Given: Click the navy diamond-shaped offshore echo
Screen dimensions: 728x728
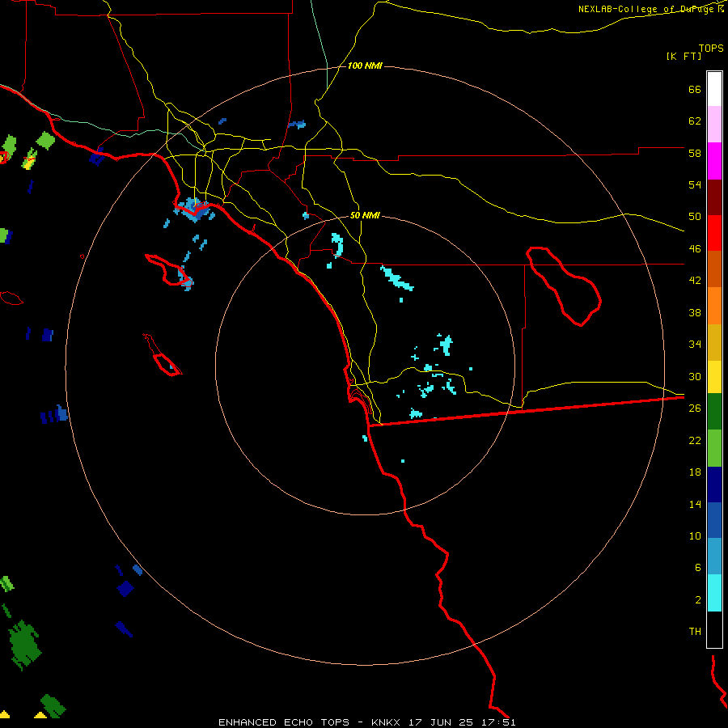Looking at the screenshot, I should pos(125,588).
